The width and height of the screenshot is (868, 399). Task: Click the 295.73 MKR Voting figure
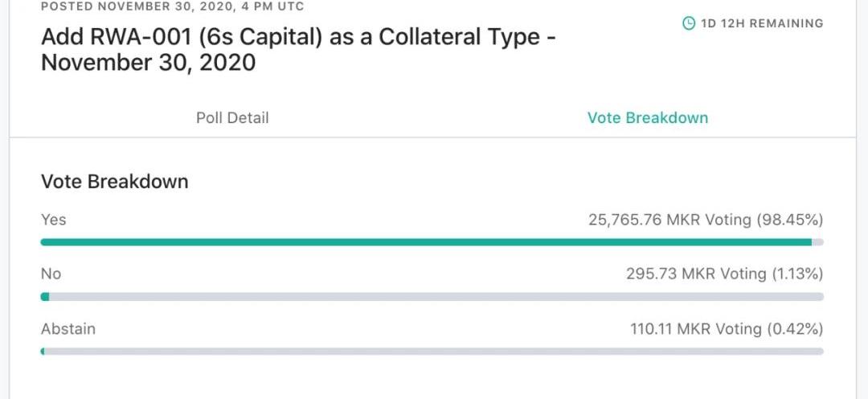pos(696,274)
